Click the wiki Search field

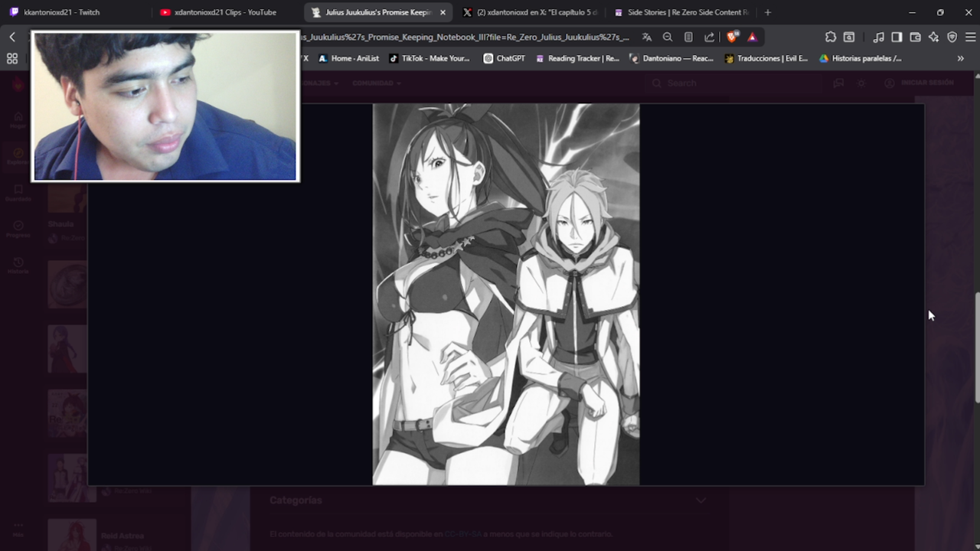(x=735, y=83)
